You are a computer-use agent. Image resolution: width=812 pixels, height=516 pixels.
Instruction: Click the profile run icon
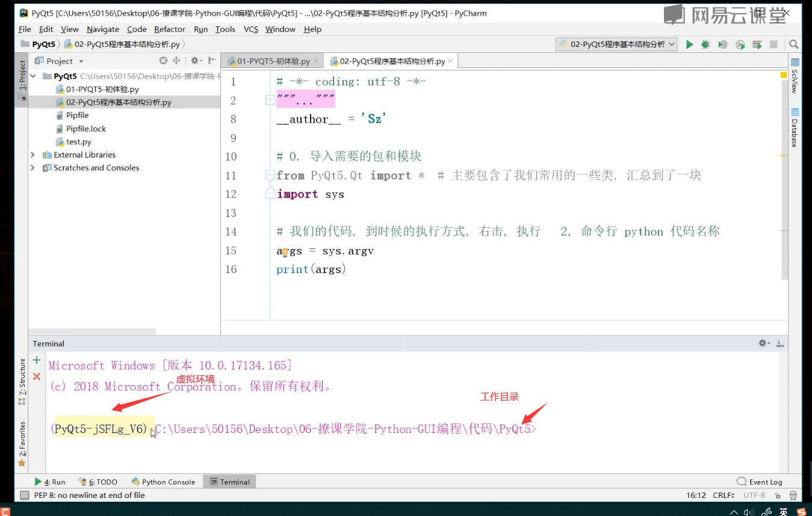coord(740,44)
